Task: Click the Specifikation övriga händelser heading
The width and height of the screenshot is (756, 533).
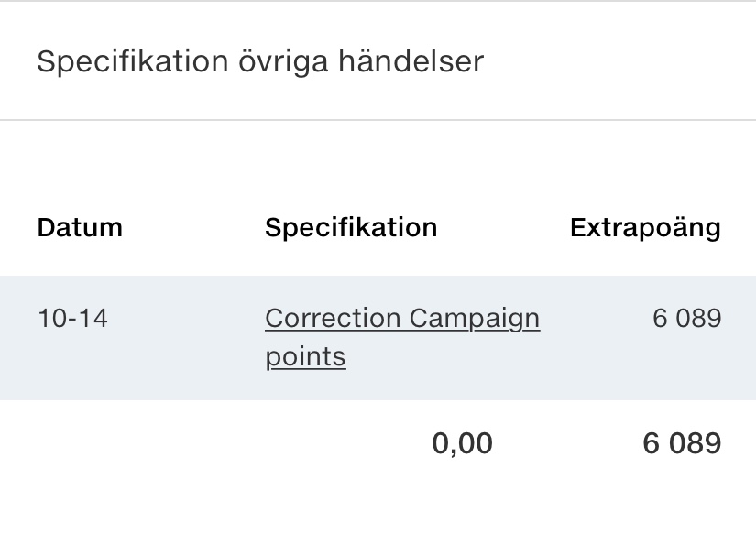Action: (x=259, y=62)
